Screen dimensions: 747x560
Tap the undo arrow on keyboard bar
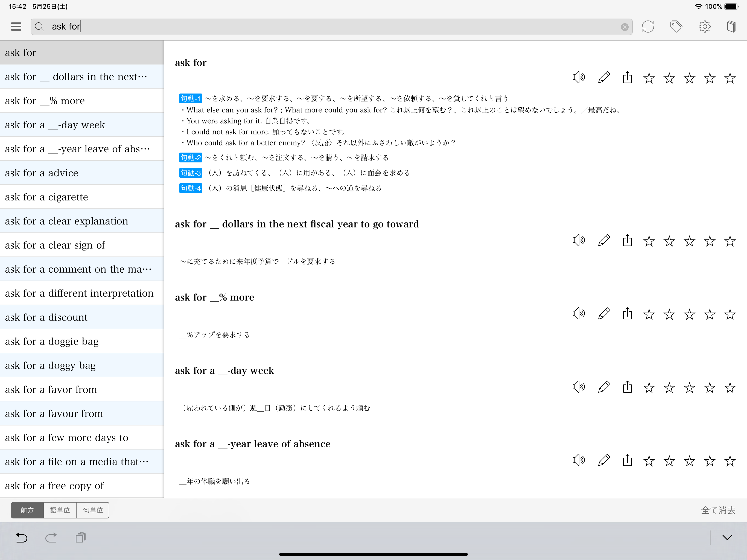(22, 537)
